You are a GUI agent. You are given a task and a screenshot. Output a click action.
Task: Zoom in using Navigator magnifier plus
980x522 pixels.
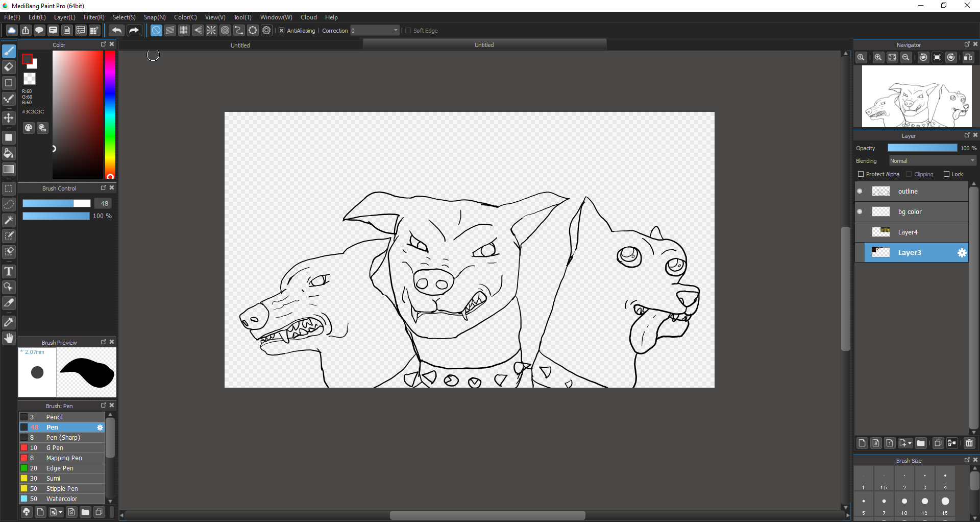click(x=878, y=57)
